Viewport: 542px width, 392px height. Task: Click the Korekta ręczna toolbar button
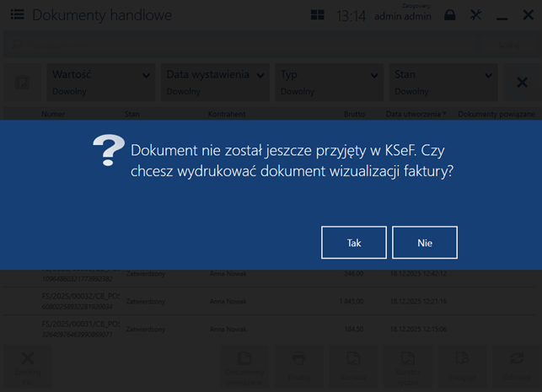408,367
